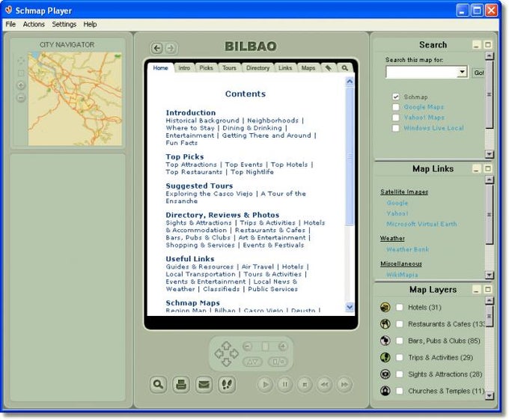Enable the Windows Live Local checkbox
The image size is (509, 420).
(x=395, y=128)
